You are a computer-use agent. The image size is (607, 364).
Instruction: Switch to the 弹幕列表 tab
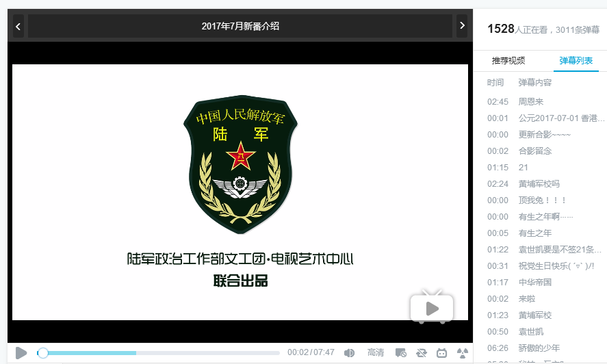click(576, 61)
